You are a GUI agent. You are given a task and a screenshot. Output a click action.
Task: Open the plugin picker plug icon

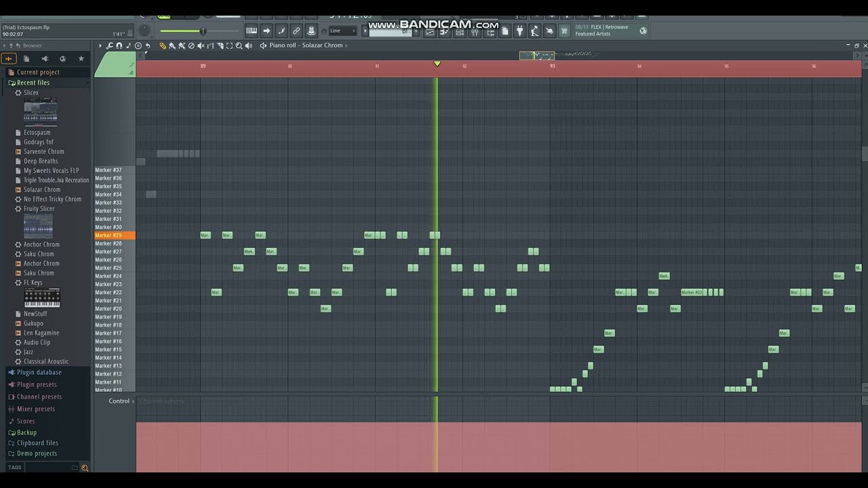pyautogui.click(x=519, y=31)
